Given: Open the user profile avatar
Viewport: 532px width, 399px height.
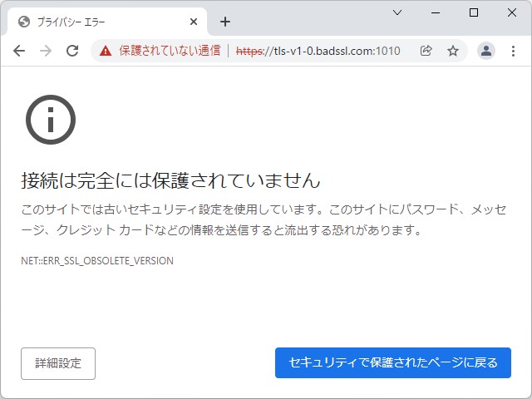Looking at the screenshot, I should 485,51.
